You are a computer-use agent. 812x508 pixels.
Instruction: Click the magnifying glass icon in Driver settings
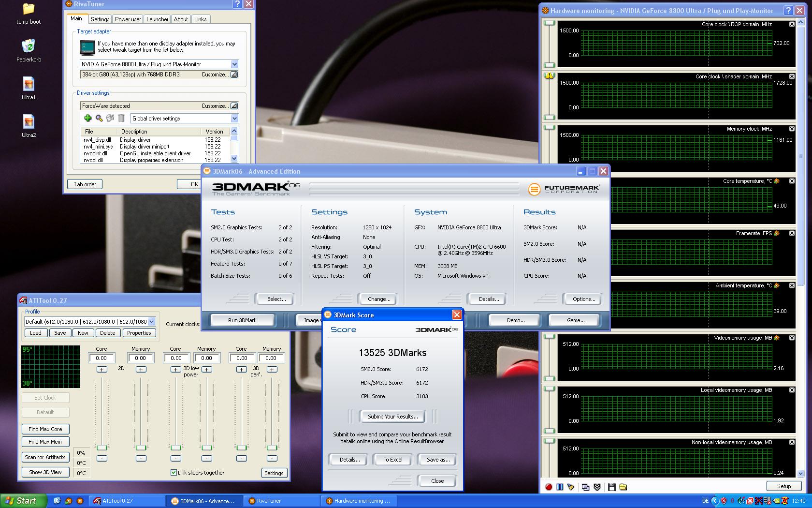pos(99,118)
